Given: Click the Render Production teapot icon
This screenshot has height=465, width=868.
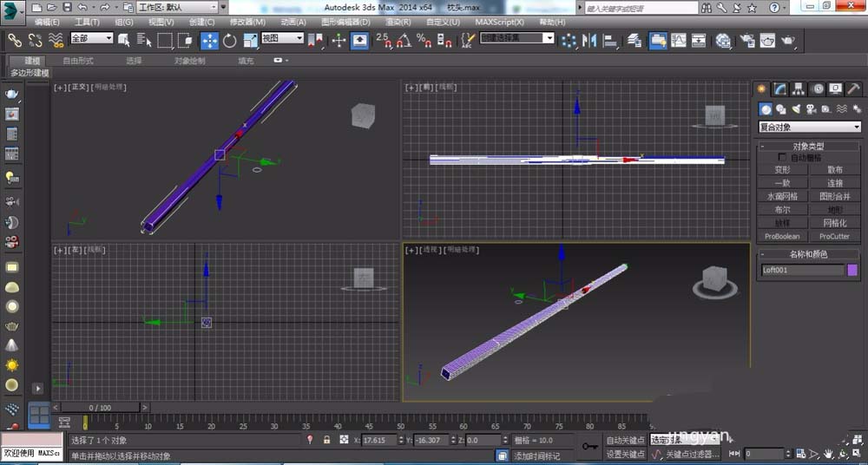Looking at the screenshot, I should pos(788,40).
